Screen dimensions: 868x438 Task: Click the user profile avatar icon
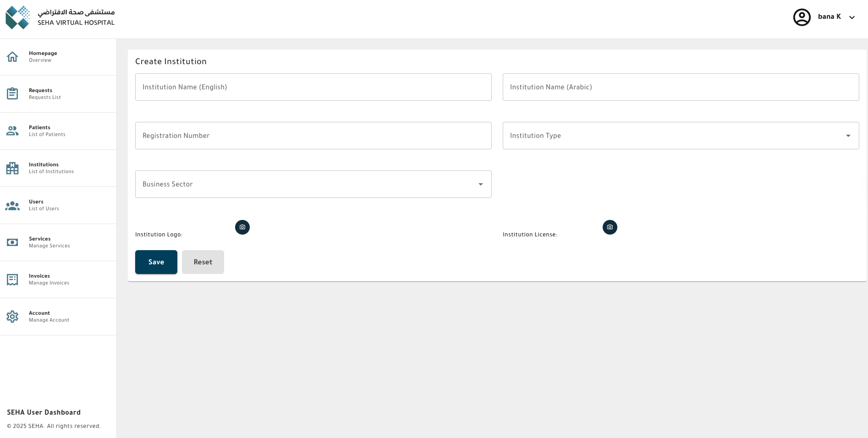click(x=802, y=17)
